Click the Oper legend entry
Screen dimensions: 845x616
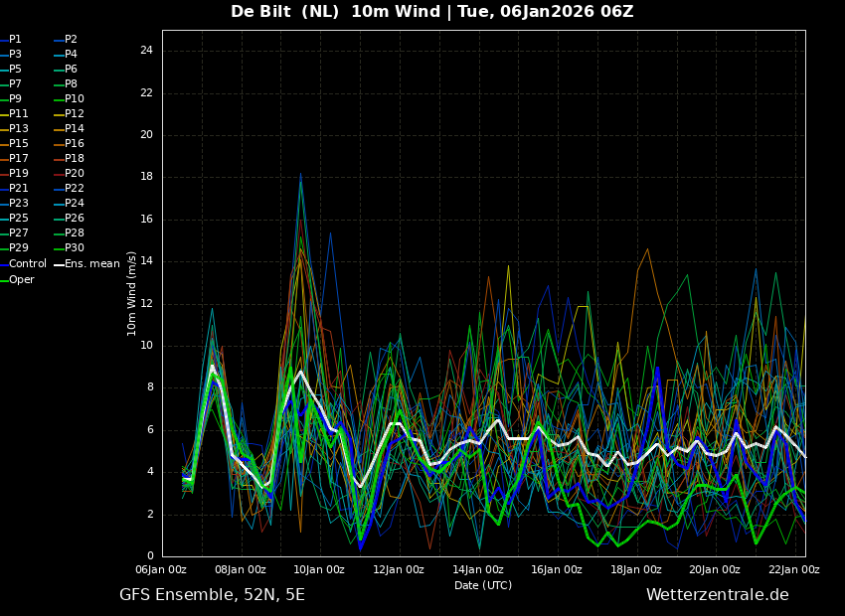tap(17, 280)
